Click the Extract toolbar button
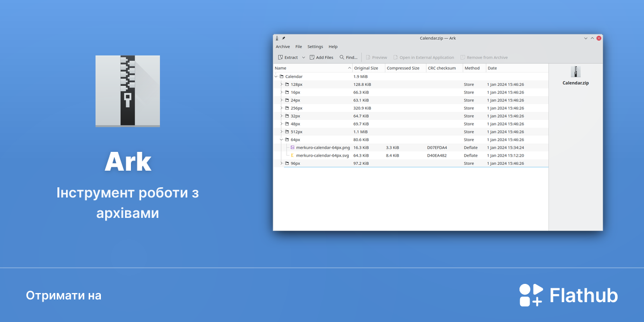Image resolution: width=644 pixels, height=322 pixels. pyautogui.click(x=288, y=57)
